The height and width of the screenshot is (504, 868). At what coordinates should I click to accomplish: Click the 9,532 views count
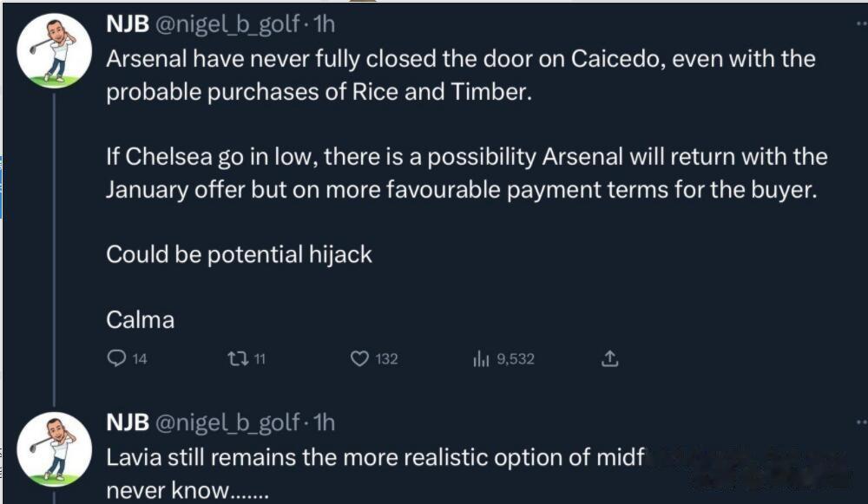[516, 359]
